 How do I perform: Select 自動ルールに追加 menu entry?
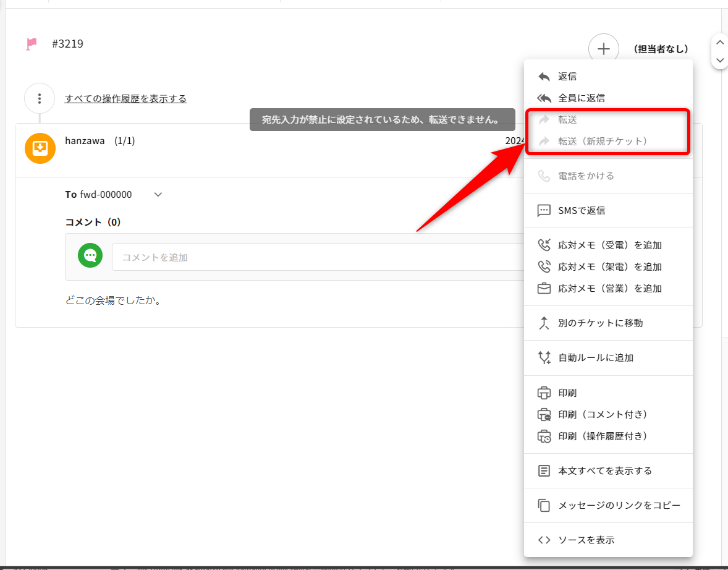pos(595,358)
